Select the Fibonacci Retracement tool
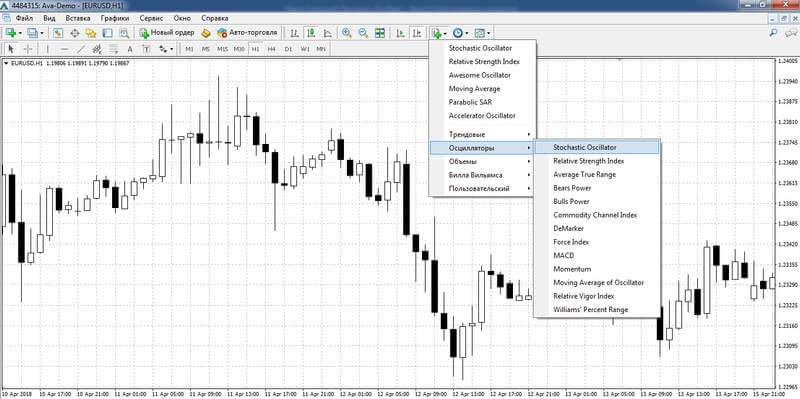800x399 pixels. [x=113, y=49]
